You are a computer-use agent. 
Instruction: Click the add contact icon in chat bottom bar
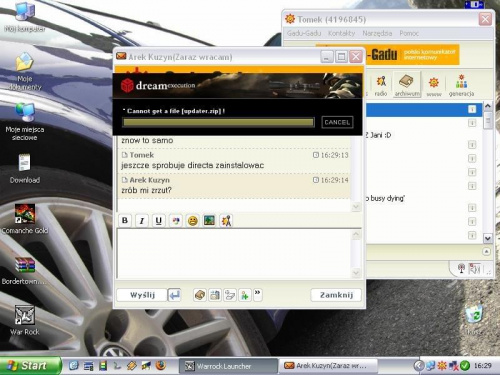pyautogui.click(x=245, y=295)
